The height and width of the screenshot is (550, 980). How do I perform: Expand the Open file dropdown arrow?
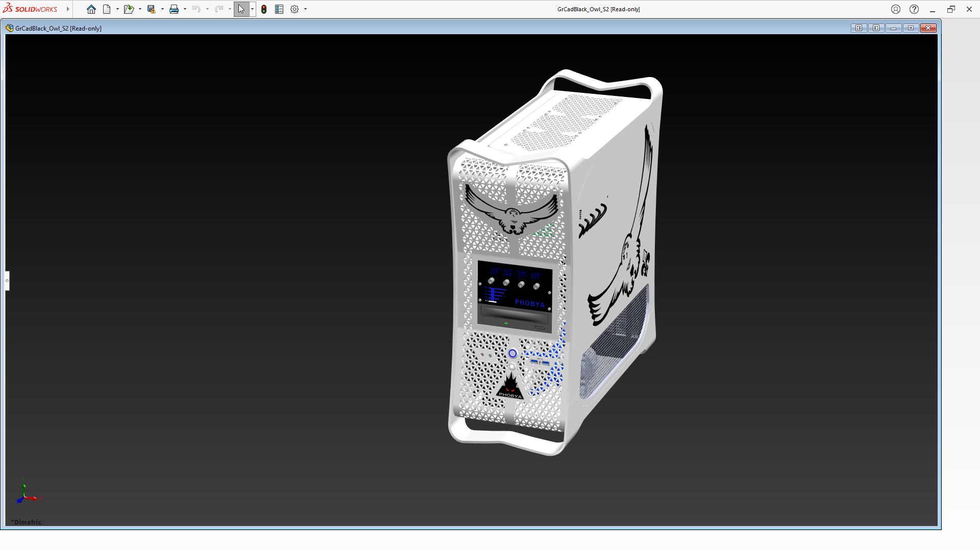(x=140, y=9)
